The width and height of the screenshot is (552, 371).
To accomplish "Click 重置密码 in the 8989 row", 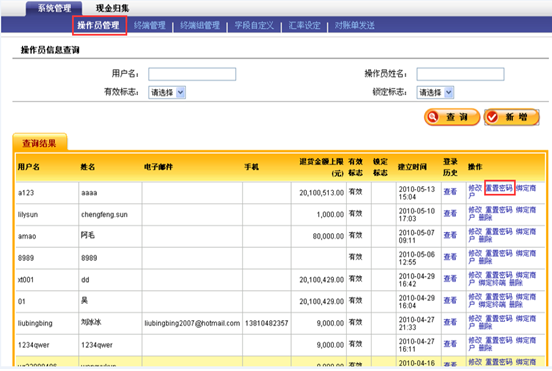I will (499, 254).
